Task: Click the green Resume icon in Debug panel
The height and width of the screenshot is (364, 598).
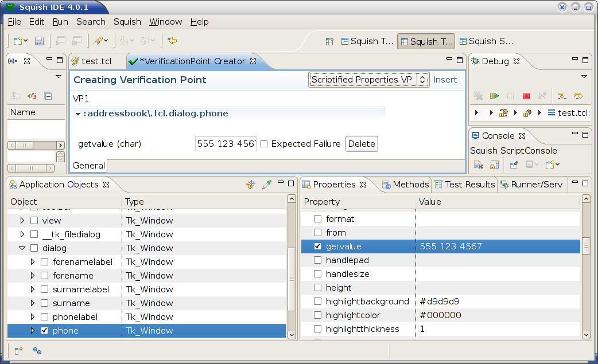Action: (x=494, y=96)
